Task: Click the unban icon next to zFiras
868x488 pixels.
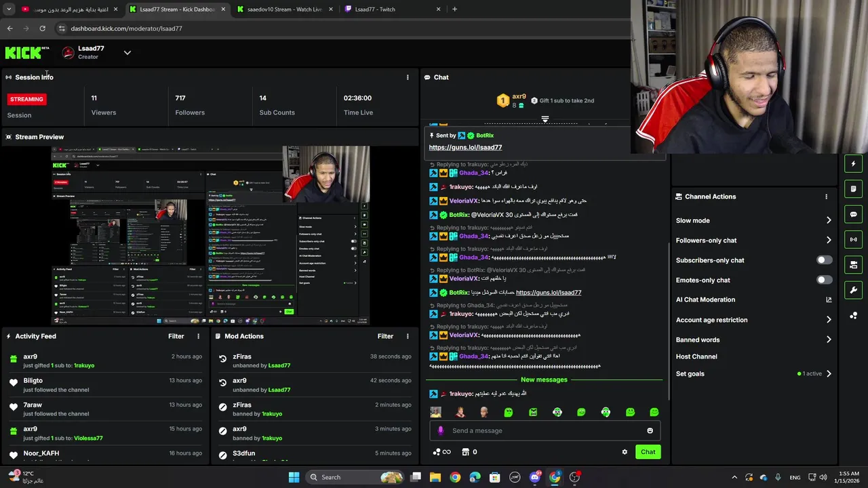Action: [x=222, y=359]
